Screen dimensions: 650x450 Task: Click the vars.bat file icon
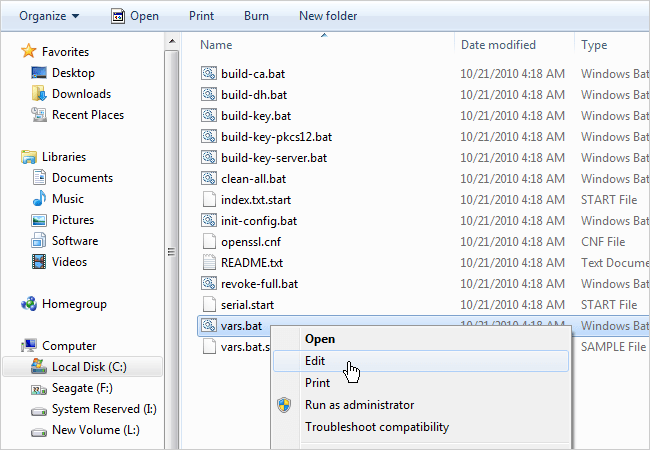click(209, 326)
